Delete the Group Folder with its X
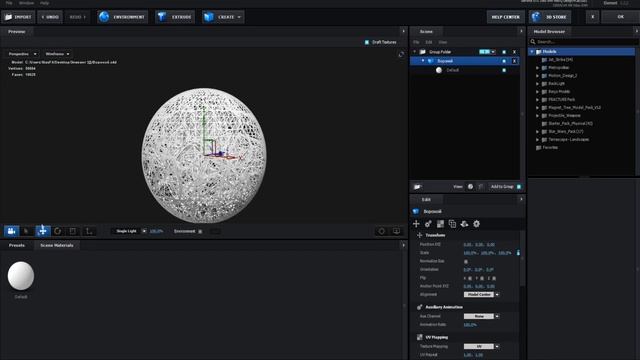The width and height of the screenshot is (640, 360). 514,52
